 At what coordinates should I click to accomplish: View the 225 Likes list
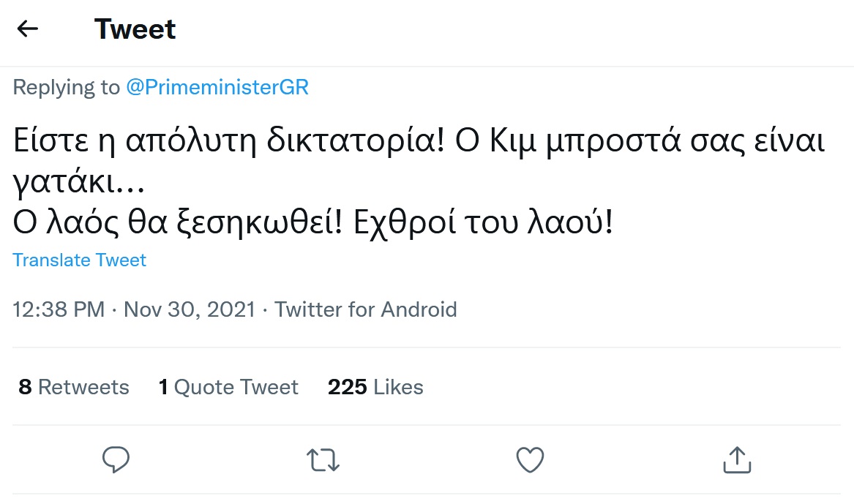[375, 387]
